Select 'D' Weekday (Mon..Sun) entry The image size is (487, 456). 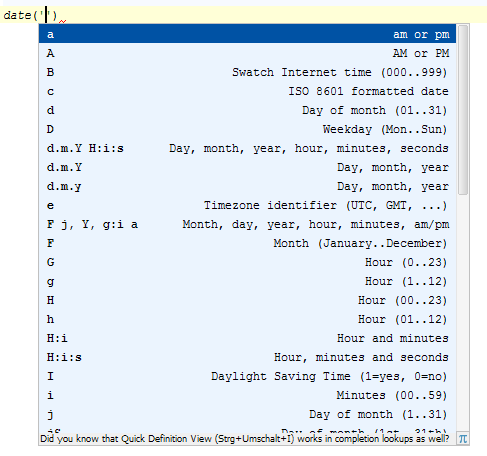[247, 129]
